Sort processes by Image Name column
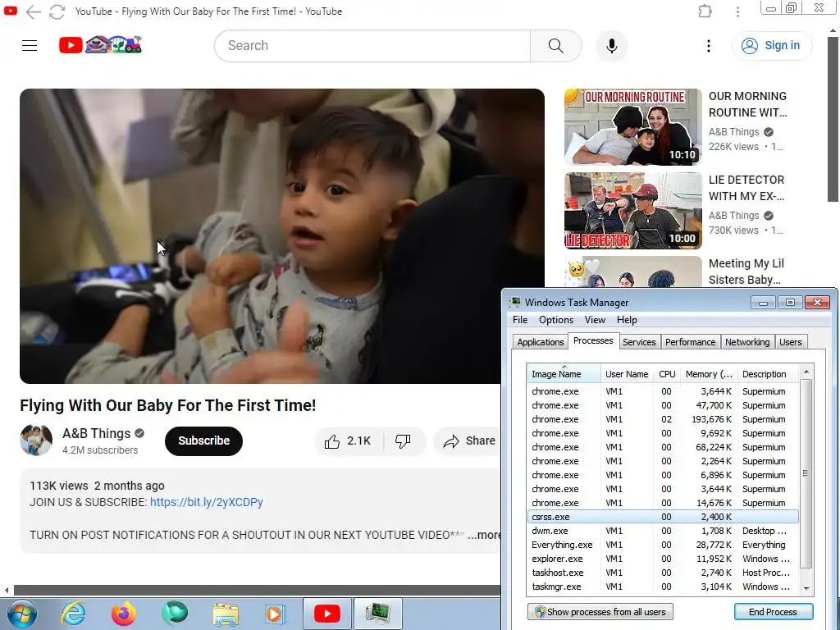Viewport: 840px width, 630px height. click(564, 374)
